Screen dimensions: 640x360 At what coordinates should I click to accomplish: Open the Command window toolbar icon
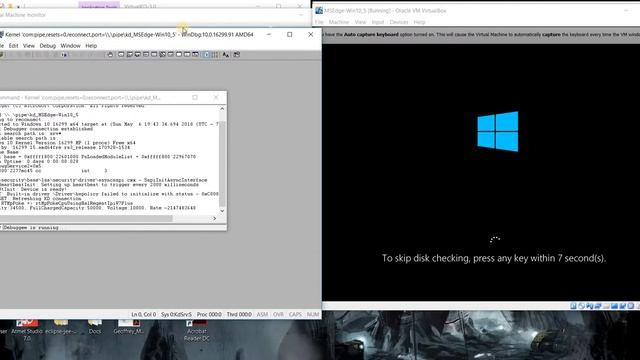tap(121, 55)
